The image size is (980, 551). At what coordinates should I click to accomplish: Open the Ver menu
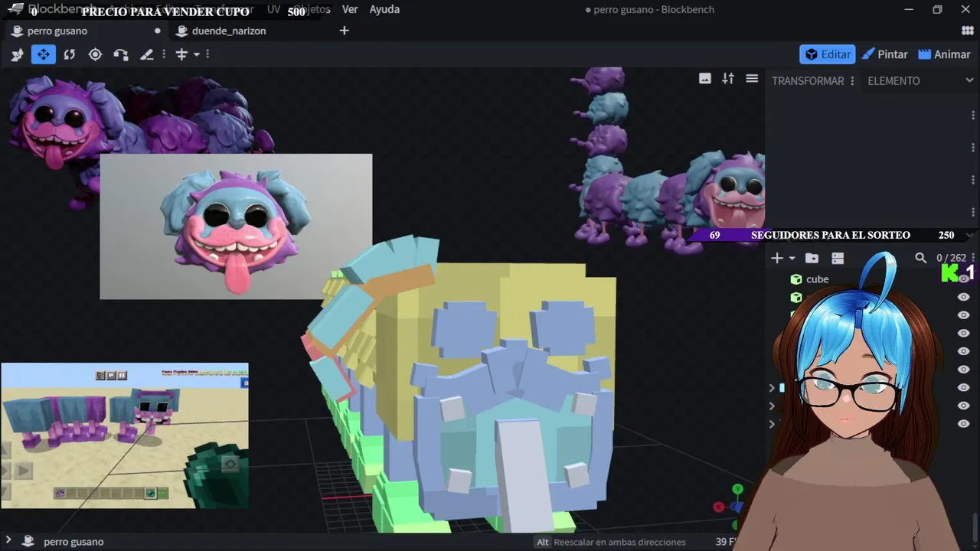[x=350, y=9]
